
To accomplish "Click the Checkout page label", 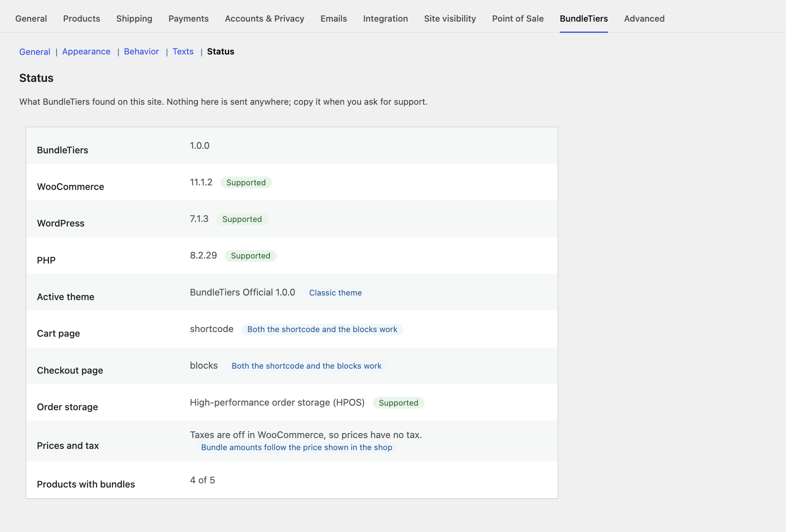I will (70, 370).
